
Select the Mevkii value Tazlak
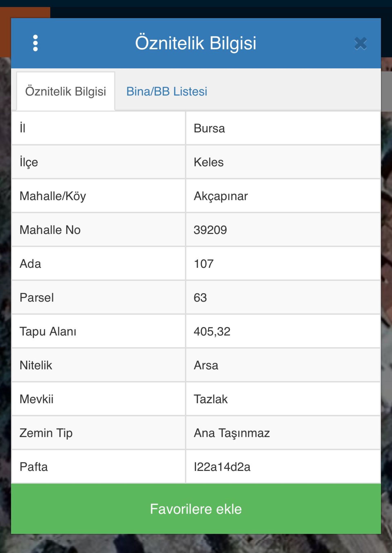(210, 399)
